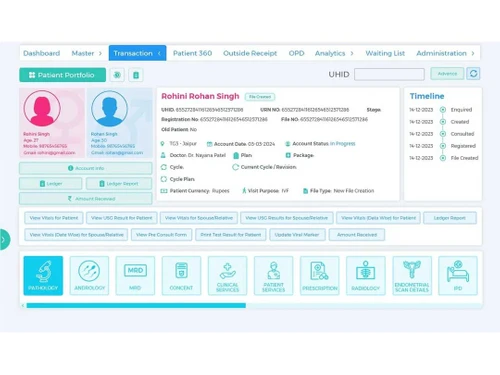This screenshot has width=500, height=375.
Task: Click the Visit Purpose icon
Action: [244, 191]
